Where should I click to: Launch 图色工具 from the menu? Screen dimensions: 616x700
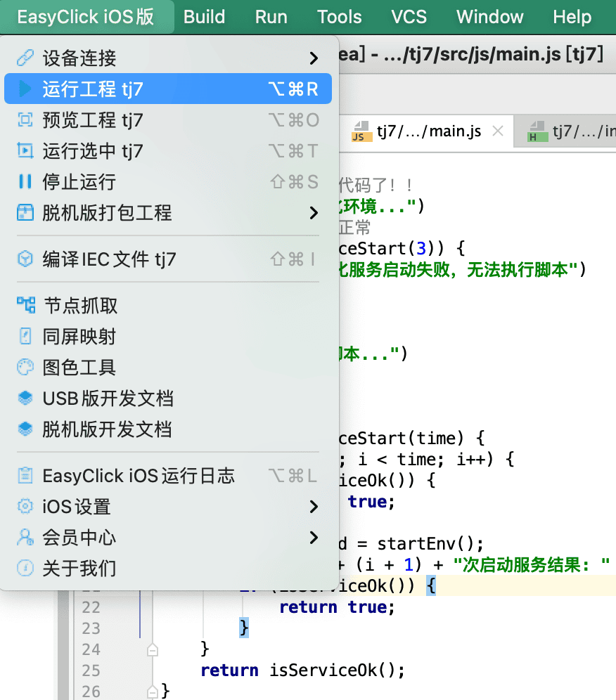pos(168,368)
